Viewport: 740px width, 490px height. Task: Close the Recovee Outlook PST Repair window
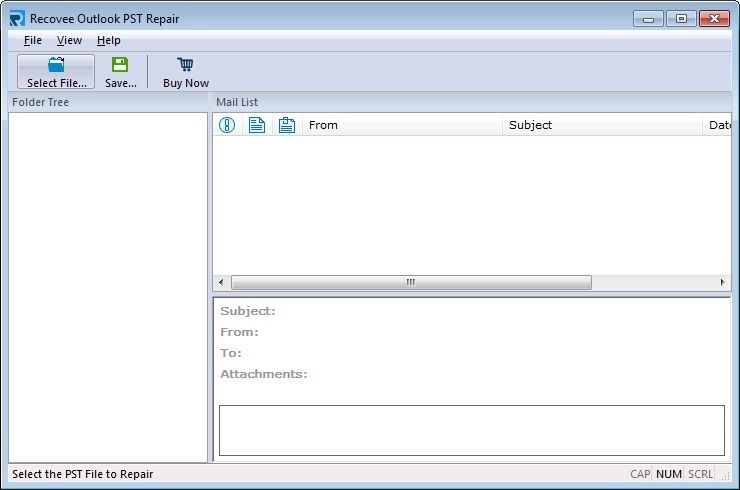(x=715, y=19)
